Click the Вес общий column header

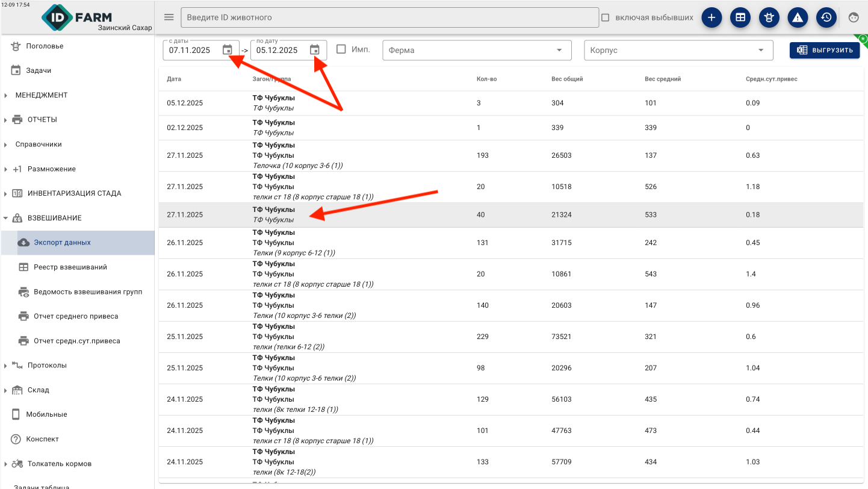567,79
